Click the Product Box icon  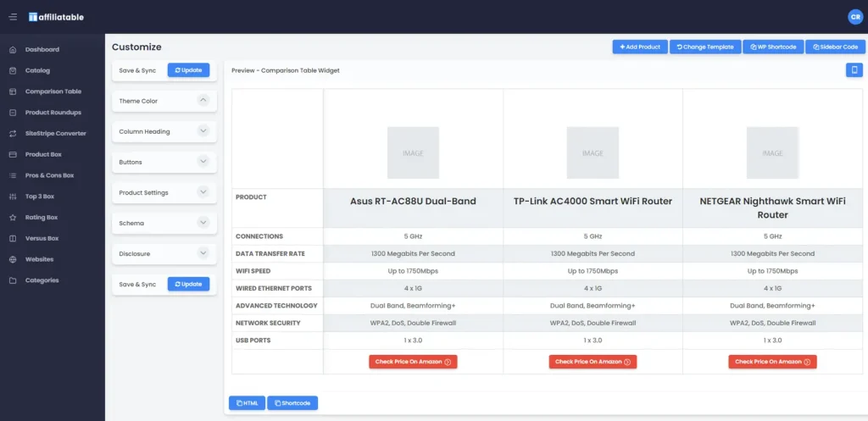pos(13,155)
